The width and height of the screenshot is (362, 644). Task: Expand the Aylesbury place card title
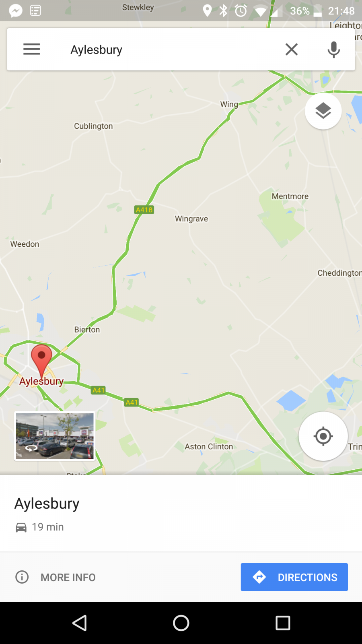point(47,504)
